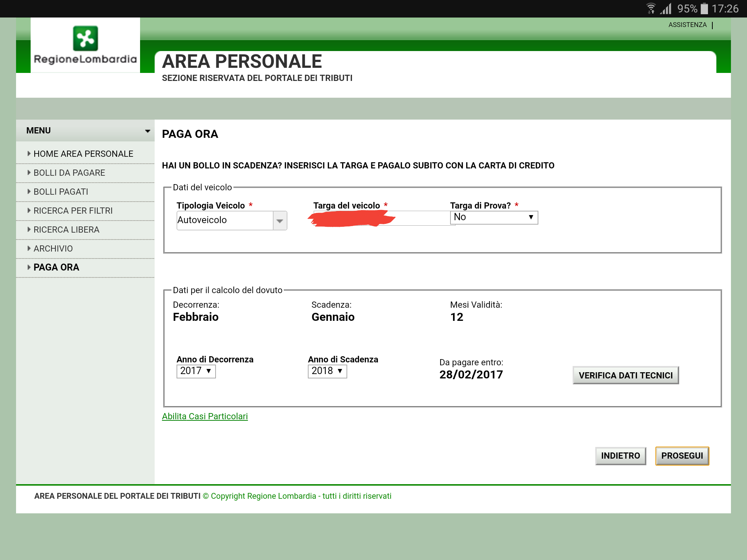This screenshot has width=747, height=560.
Task: Open Tipologia Veicolo dropdown
Action: pos(232,220)
